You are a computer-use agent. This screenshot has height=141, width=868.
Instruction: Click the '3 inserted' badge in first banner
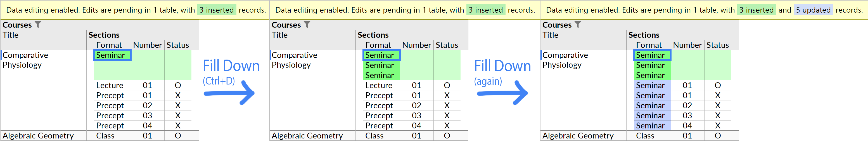click(217, 10)
